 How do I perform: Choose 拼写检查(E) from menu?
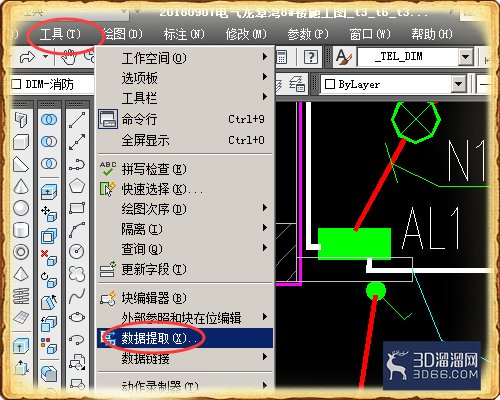(x=185, y=169)
